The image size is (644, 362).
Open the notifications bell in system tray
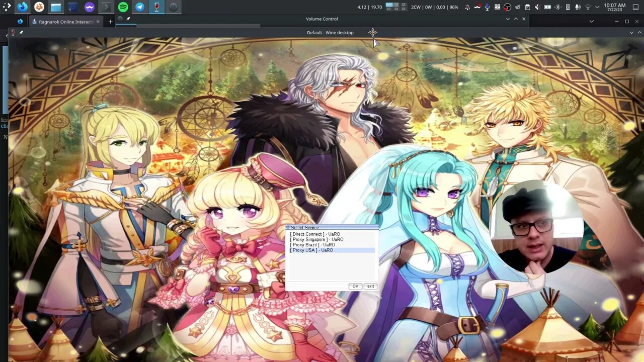click(x=467, y=7)
